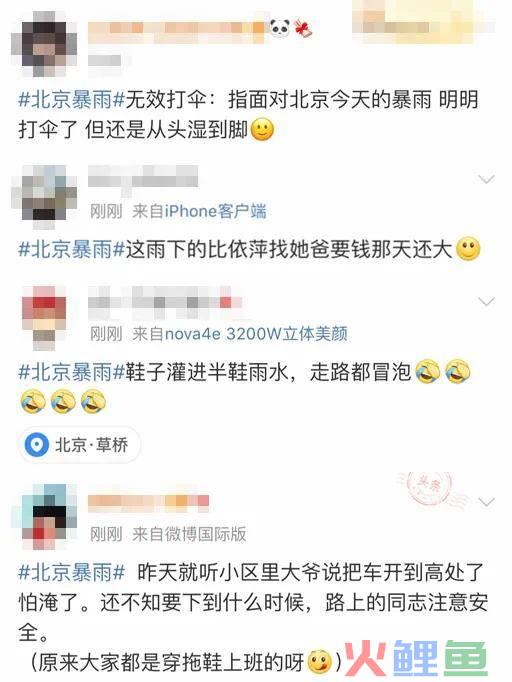The image size is (512, 682).
Task: Click the 北京·草桥 location tag button
Action: 79,445
